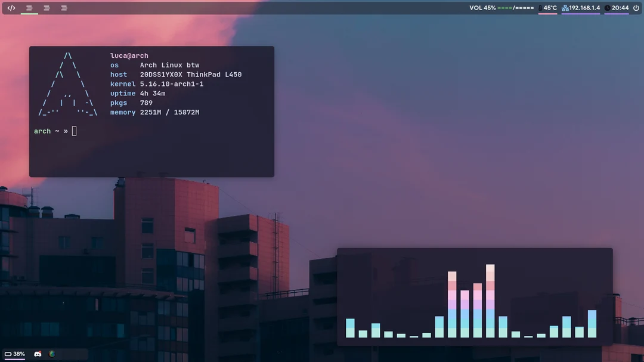
Task: Click the kernel version text in the terminal
Action: pyautogui.click(x=171, y=83)
